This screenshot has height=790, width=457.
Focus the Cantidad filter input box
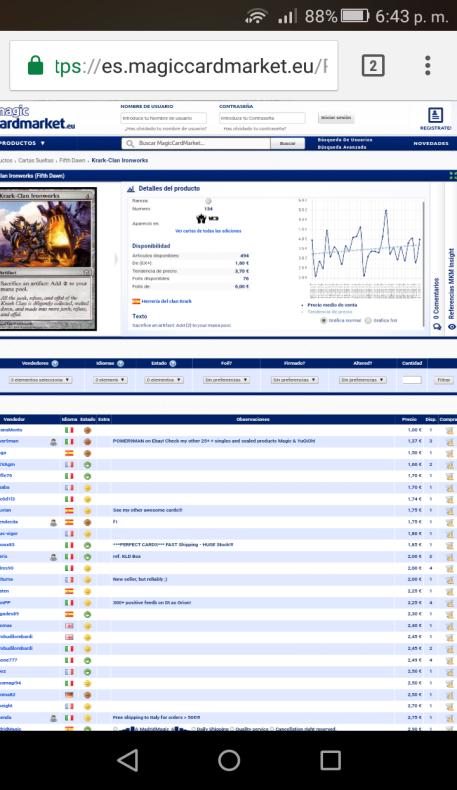coord(412,380)
